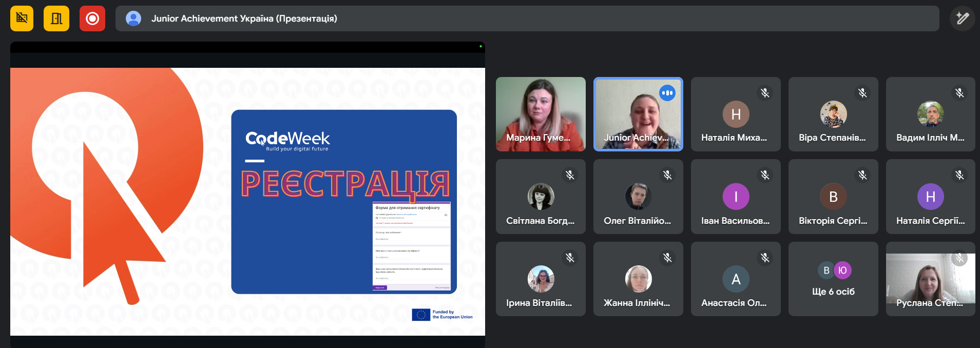Click speaking indicator on Junior Achiev tile
Viewport: 980px width, 348px height.
pyautogui.click(x=667, y=93)
